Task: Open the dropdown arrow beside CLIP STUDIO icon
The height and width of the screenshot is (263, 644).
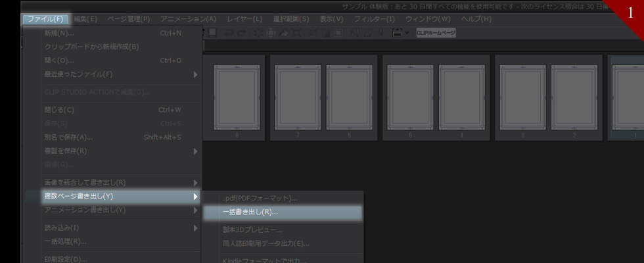Action: [407, 33]
